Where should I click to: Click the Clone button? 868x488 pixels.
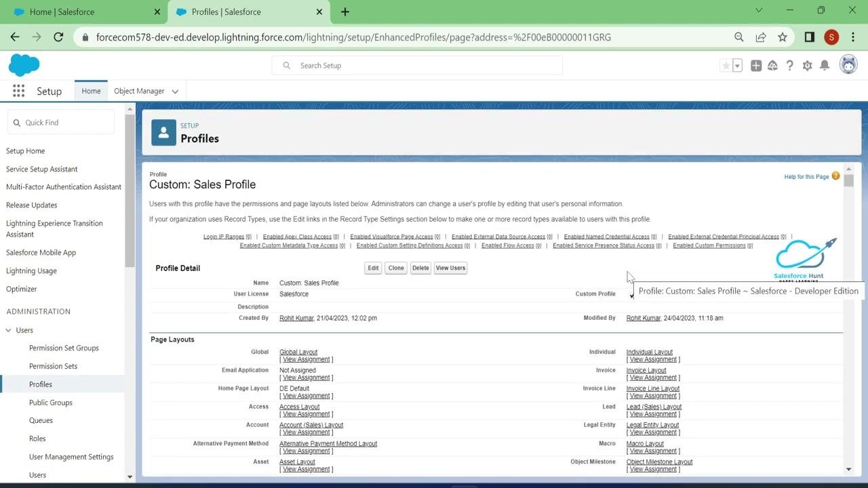396,268
